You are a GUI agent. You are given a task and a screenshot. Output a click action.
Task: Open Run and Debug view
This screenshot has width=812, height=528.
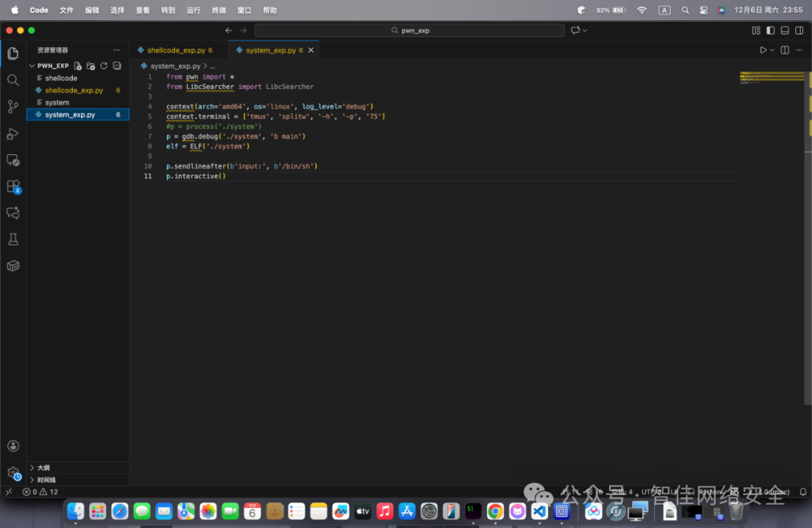point(13,134)
